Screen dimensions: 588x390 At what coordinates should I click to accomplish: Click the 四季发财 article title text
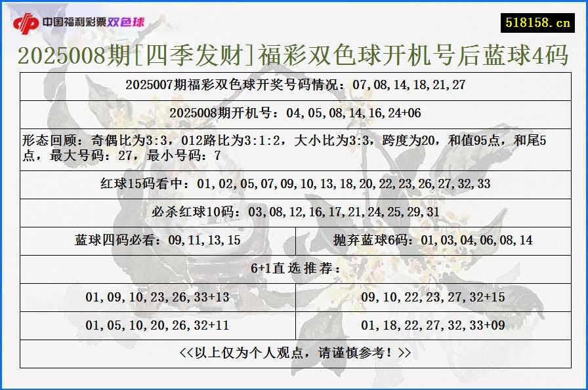293,56
